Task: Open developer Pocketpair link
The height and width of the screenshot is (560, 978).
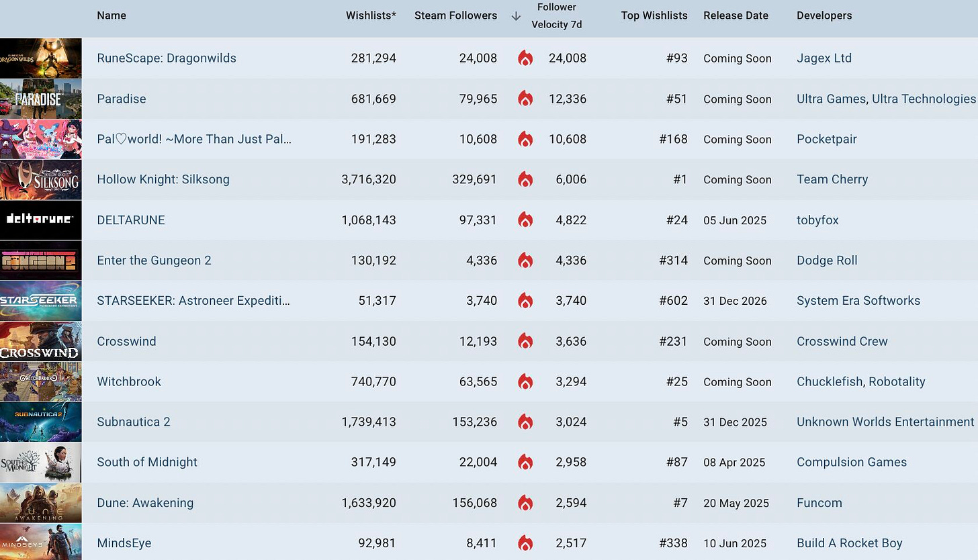Action: point(827,139)
